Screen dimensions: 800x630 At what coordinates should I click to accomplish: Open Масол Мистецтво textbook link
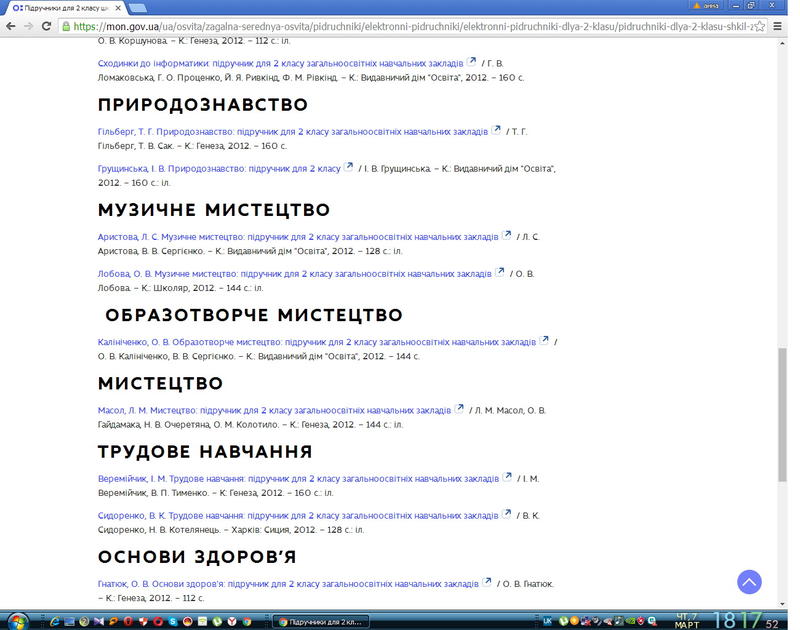(274, 410)
